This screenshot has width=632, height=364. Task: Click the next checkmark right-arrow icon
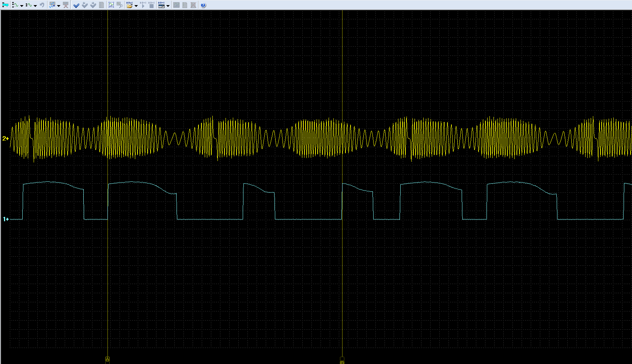(x=93, y=5)
